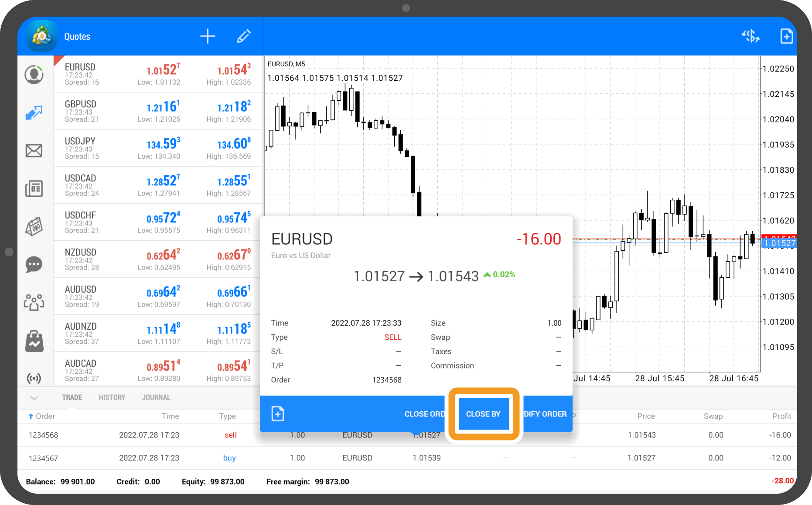Open the new order icon in top bar
The width and height of the screenshot is (812, 505).
click(786, 36)
